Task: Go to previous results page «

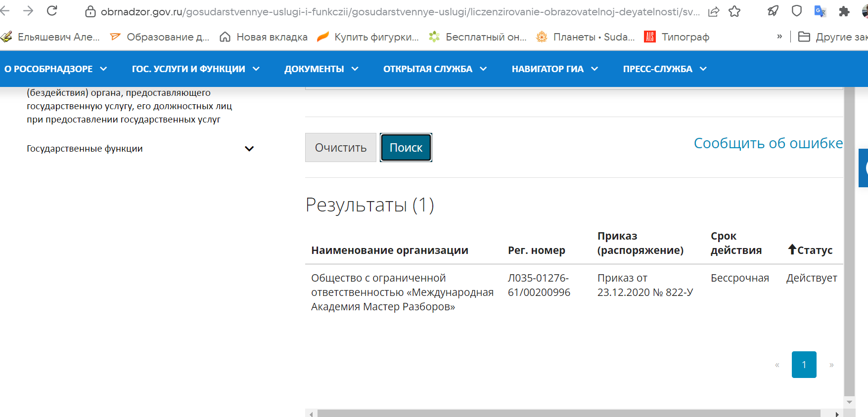Action: click(x=777, y=365)
